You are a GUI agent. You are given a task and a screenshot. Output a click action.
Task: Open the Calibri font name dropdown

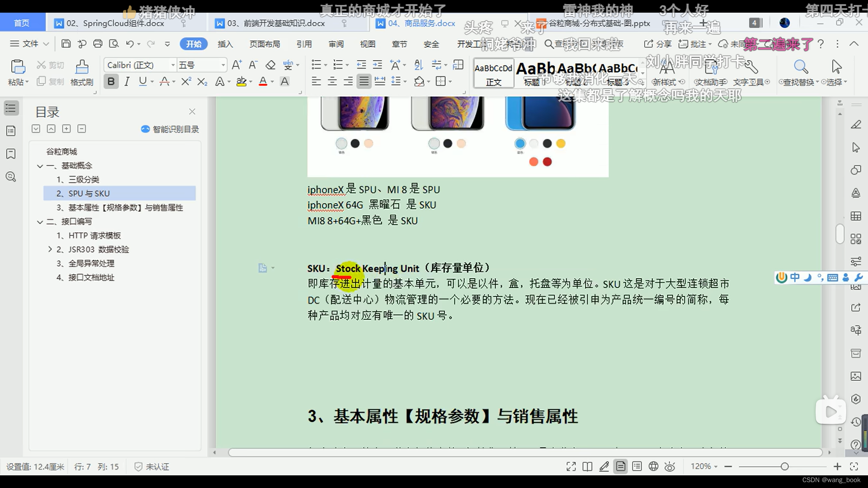[x=173, y=65]
